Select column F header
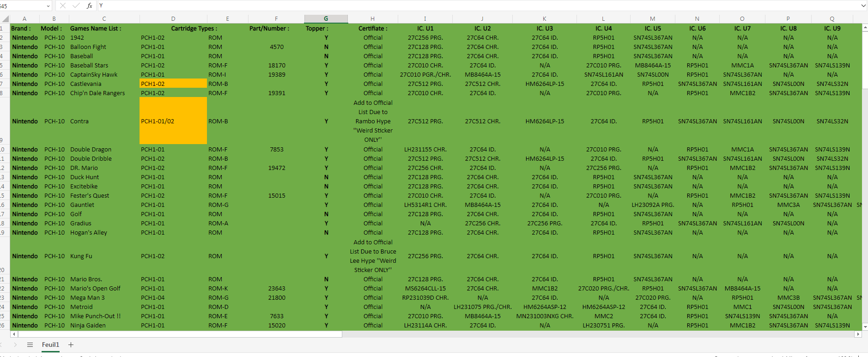 276,19
